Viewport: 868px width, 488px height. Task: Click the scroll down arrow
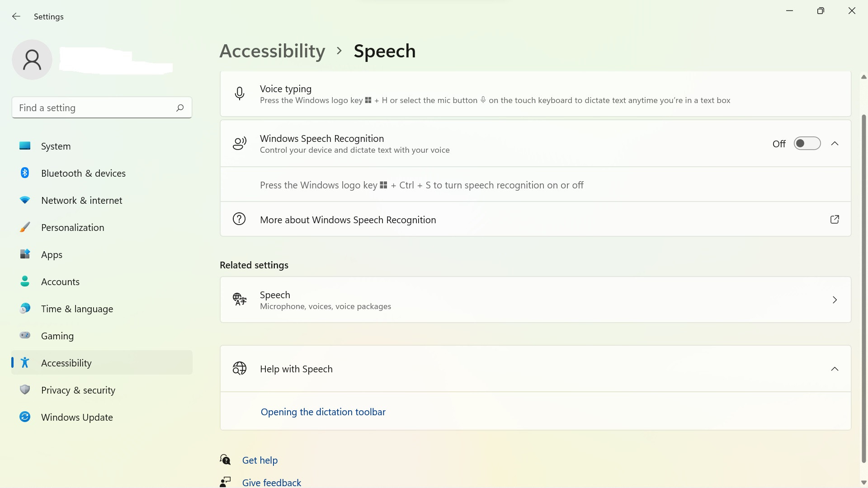click(864, 483)
